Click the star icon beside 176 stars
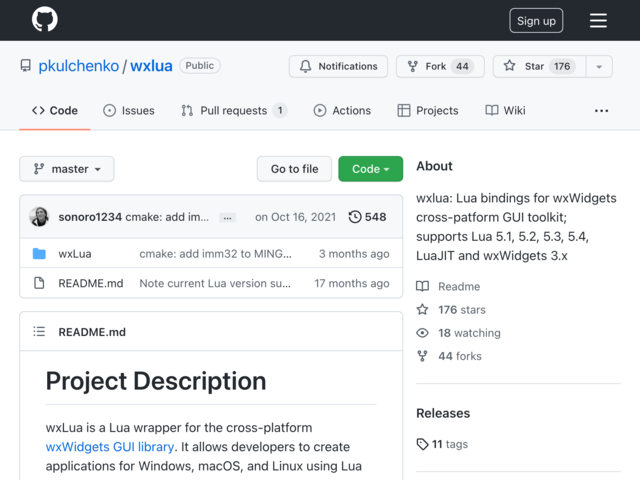Screen dimensions: 640x480 click(x=422, y=309)
